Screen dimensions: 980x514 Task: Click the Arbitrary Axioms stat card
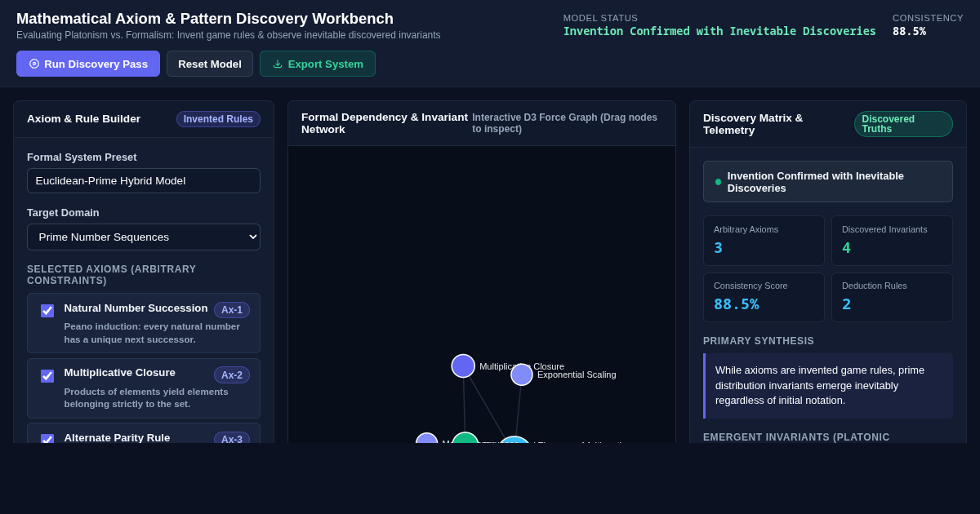pos(764,241)
